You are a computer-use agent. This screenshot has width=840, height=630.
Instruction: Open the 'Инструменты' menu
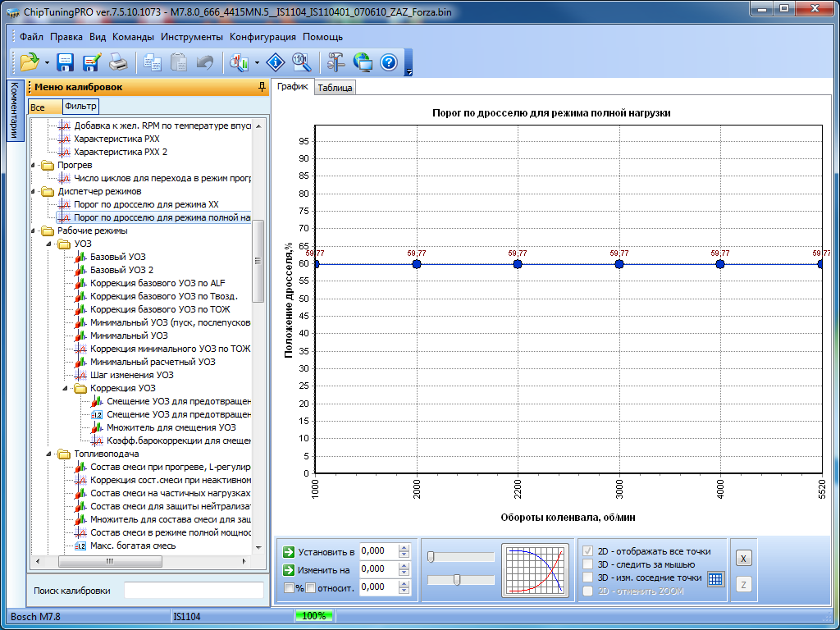[191, 37]
